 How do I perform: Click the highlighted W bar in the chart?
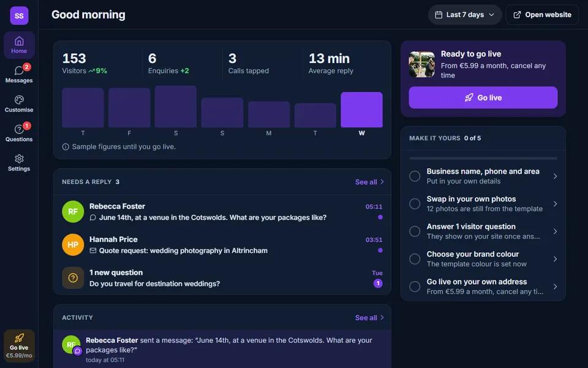[361, 110]
